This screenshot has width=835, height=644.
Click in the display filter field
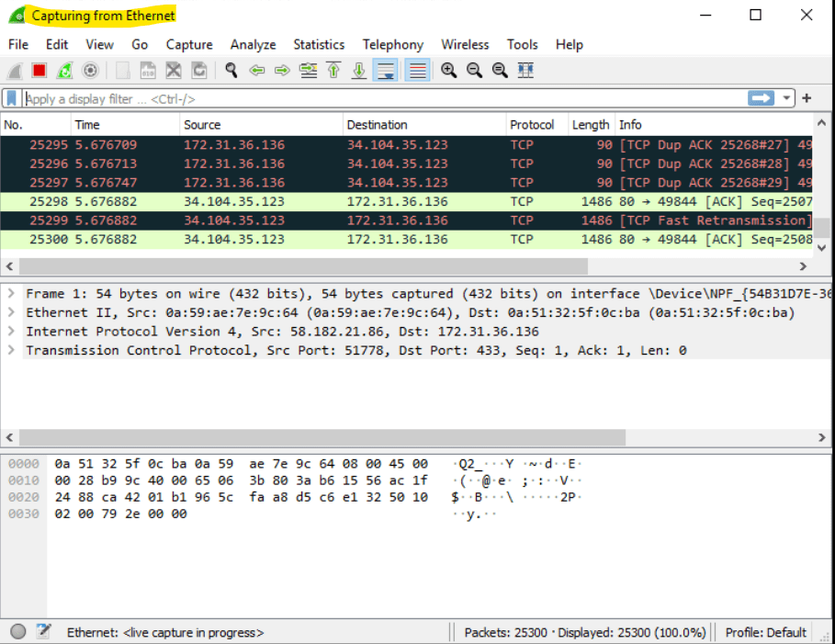(367, 98)
